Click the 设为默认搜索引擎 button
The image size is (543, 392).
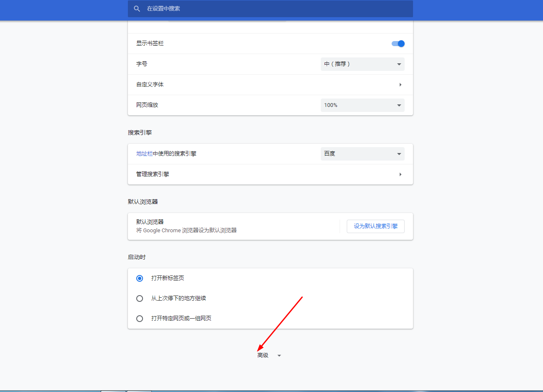(376, 226)
